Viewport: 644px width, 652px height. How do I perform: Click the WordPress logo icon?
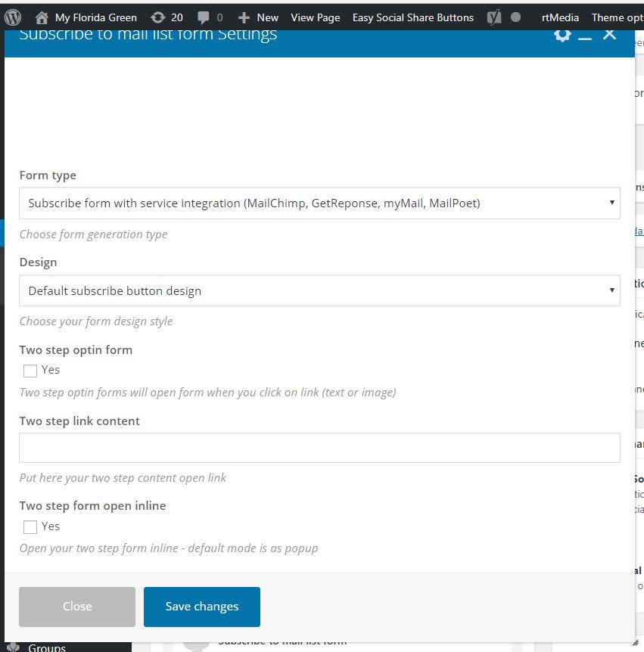(x=13, y=17)
